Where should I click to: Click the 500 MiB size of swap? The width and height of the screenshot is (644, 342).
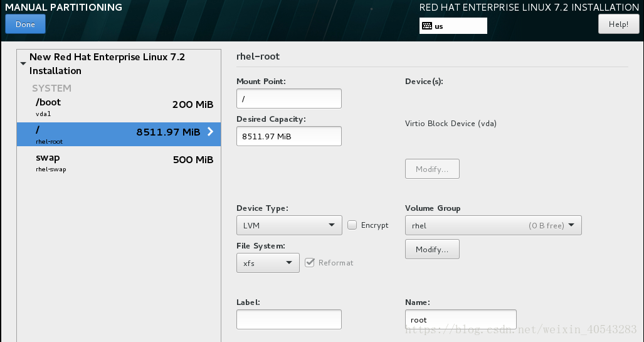[x=193, y=159]
